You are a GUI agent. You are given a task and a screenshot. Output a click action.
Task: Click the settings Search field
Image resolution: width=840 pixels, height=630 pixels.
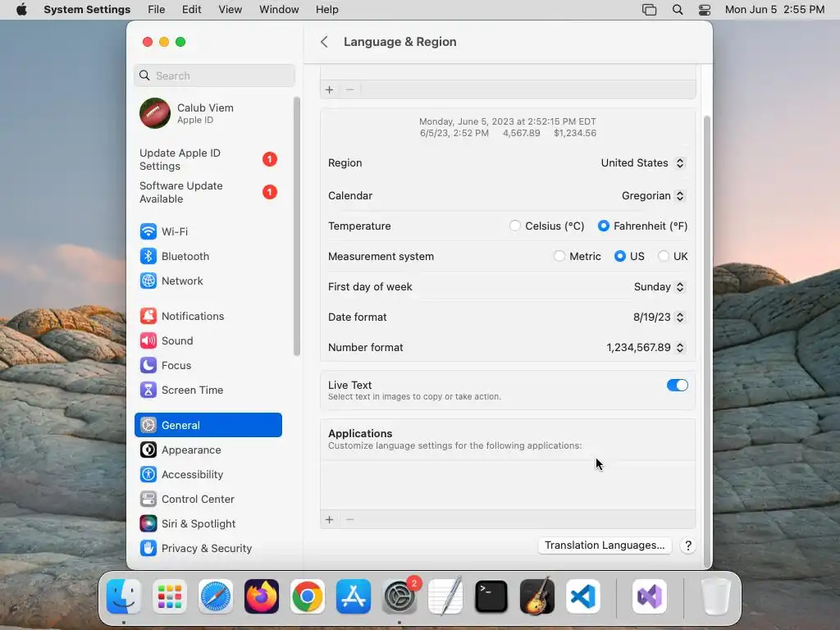point(214,75)
